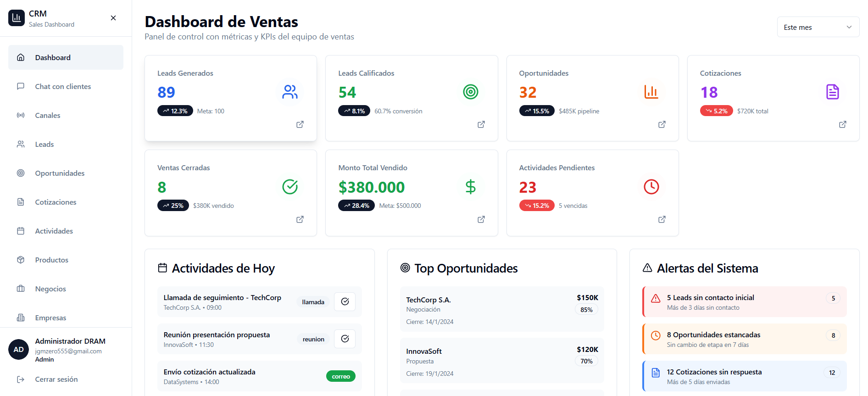The image size is (868, 396).
Task: Open the Canales menu item
Action: click(x=48, y=115)
